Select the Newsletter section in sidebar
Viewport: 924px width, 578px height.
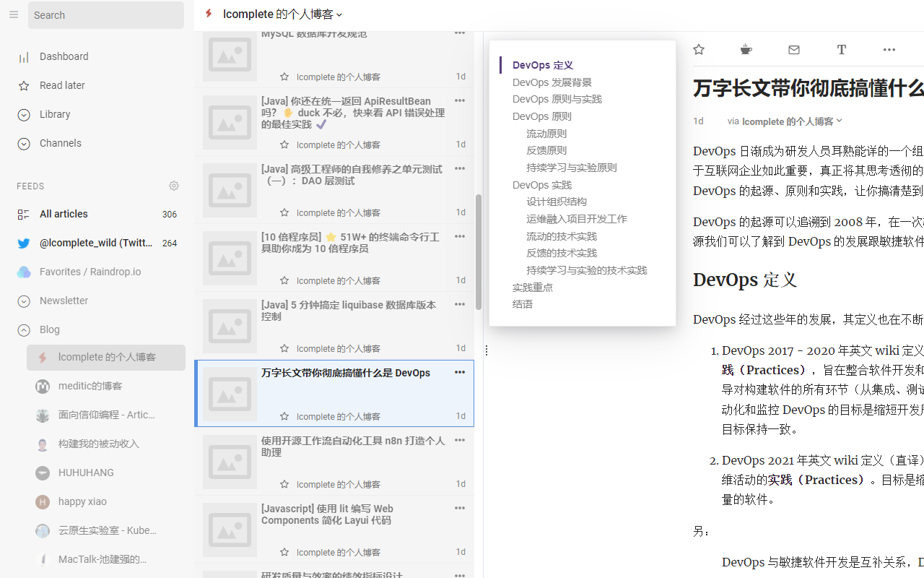pos(64,301)
